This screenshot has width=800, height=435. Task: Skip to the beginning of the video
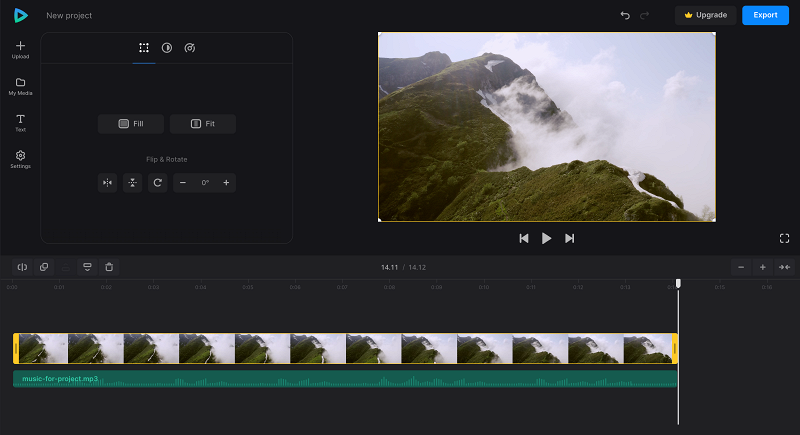click(524, 238)
